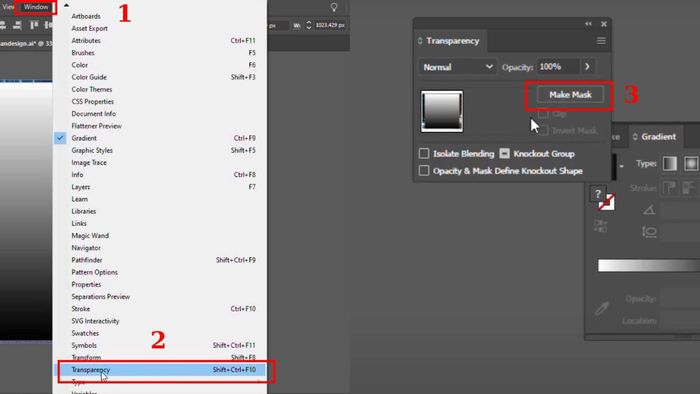Toggle Isolate Blending checkbox

[x=424, y=153]
